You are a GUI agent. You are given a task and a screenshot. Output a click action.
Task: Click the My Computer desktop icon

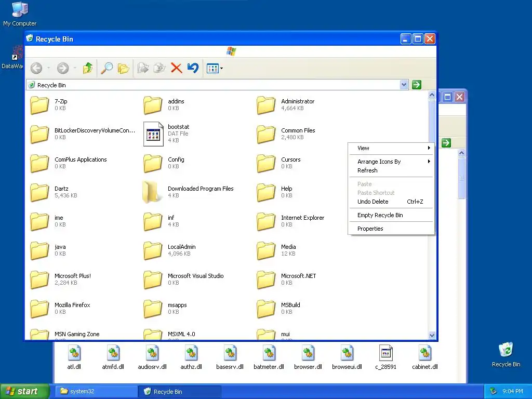tap(20, 14)
